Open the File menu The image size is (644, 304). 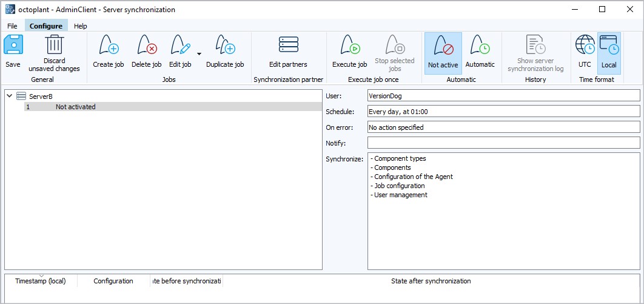pyautogui.click(x=12, y=26)
